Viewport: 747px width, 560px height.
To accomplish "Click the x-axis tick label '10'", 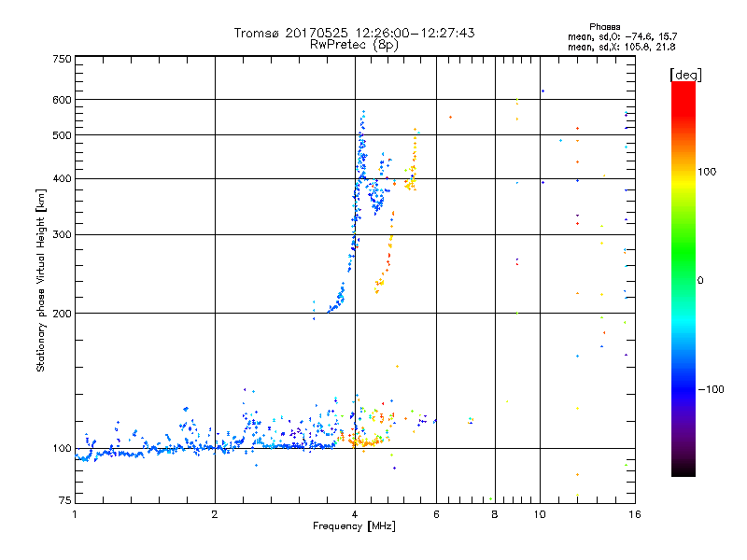I will [540, 514].
